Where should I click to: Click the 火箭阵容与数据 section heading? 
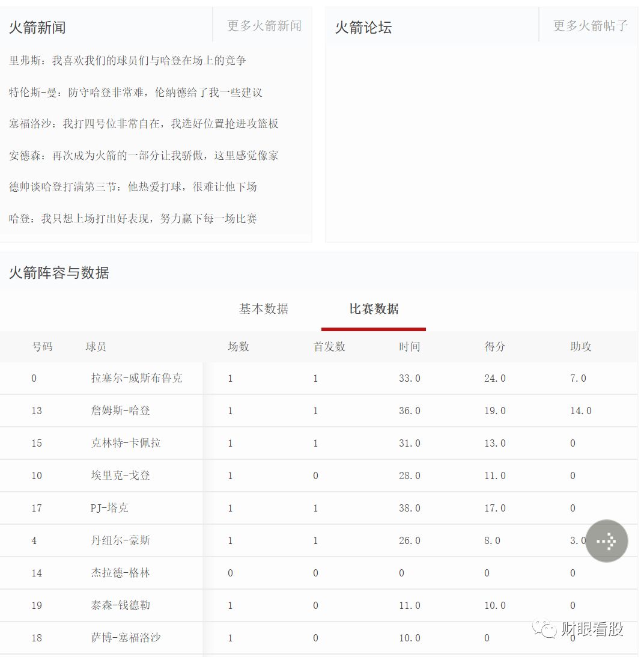[59, 273]
